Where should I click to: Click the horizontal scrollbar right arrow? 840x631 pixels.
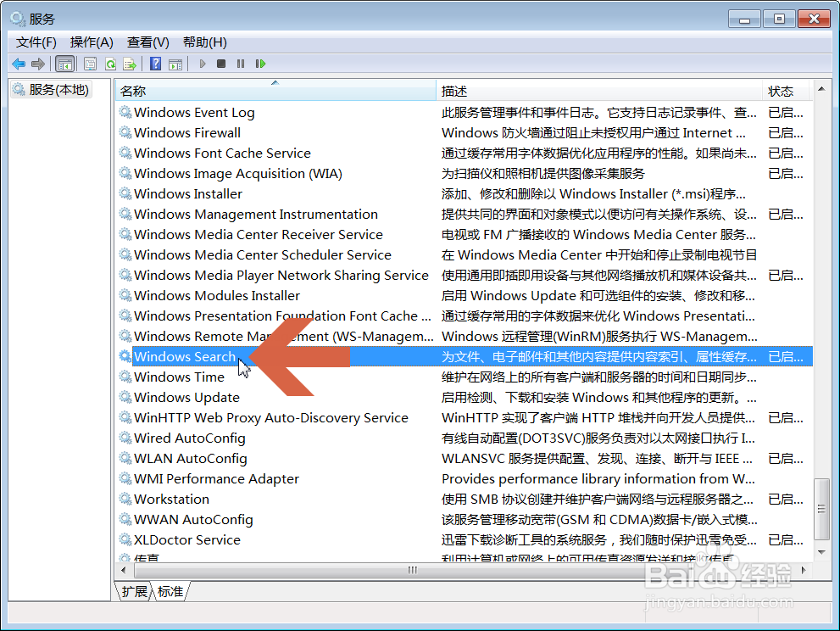point(803,570)
